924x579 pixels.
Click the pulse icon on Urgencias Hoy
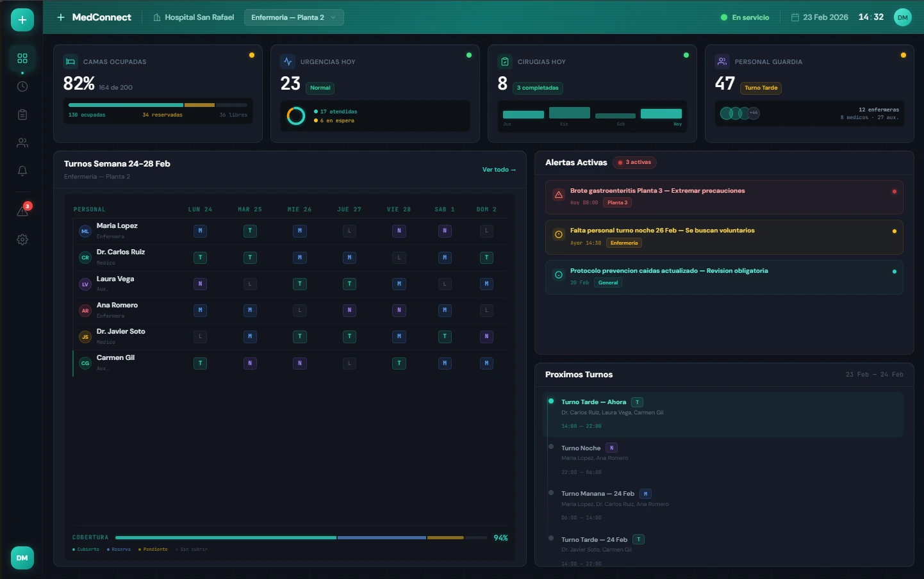[288, 61]
